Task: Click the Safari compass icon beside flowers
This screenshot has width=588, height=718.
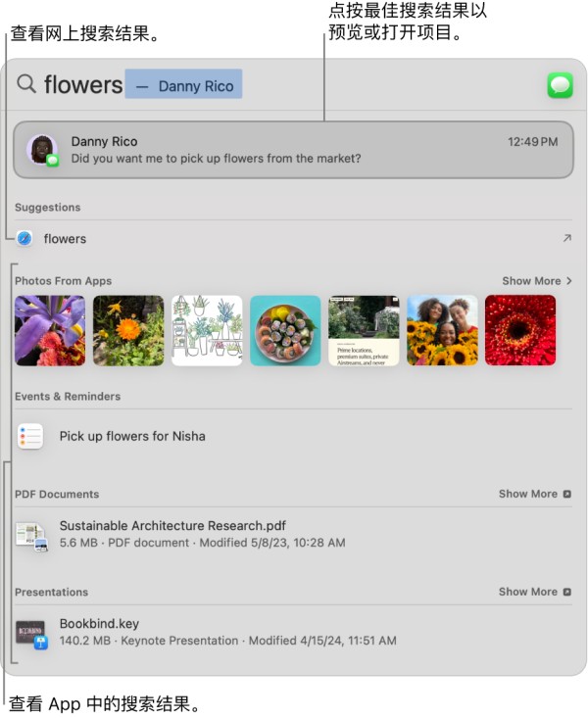Action: [24, 239]
